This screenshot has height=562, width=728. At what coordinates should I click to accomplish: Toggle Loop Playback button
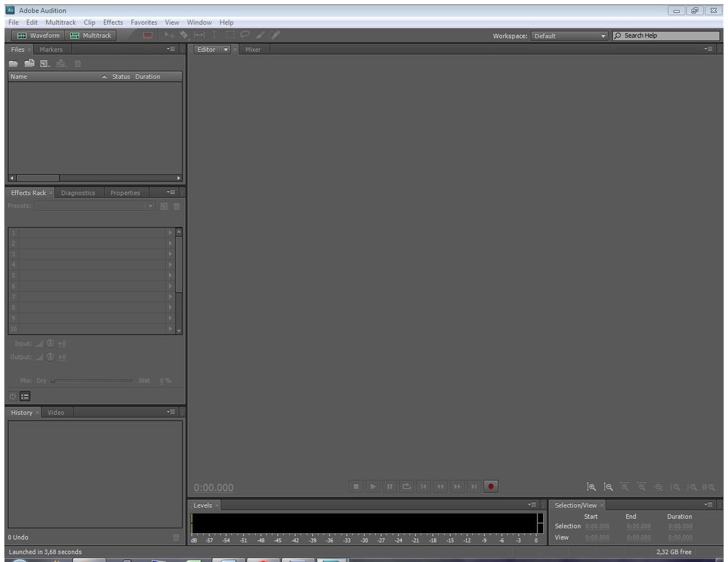coord(407,487)
